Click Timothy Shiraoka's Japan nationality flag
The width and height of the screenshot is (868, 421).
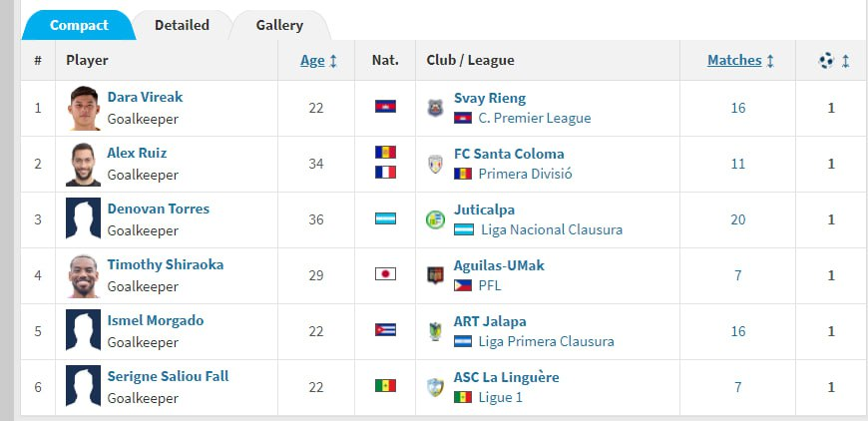click(385, 273)
